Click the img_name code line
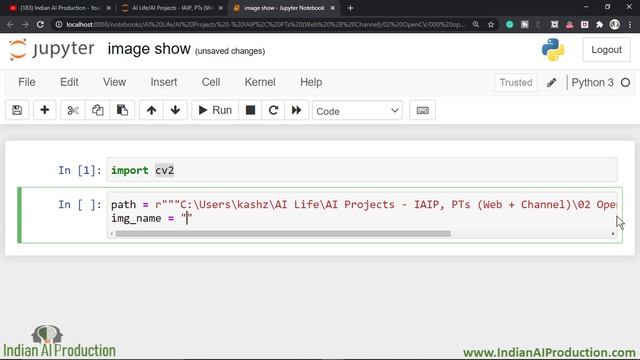Image resolution: width=640 pixels, height=360 pixels. [151, 218]
